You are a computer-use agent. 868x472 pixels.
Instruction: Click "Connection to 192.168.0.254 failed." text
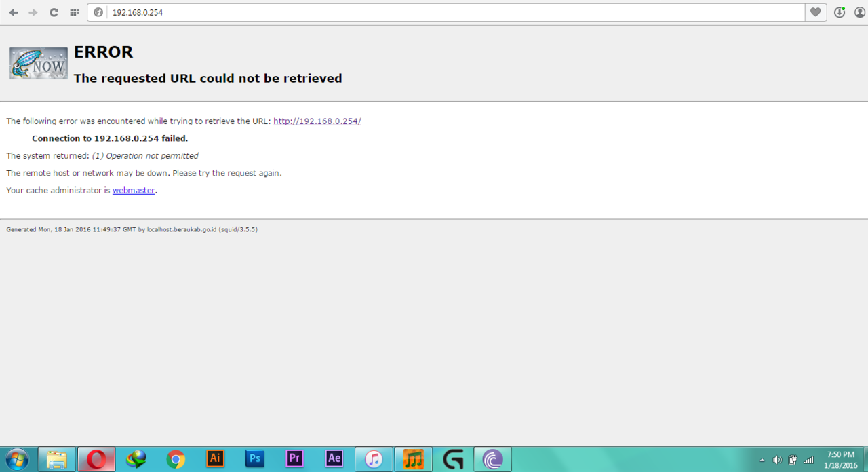point(110,138)
